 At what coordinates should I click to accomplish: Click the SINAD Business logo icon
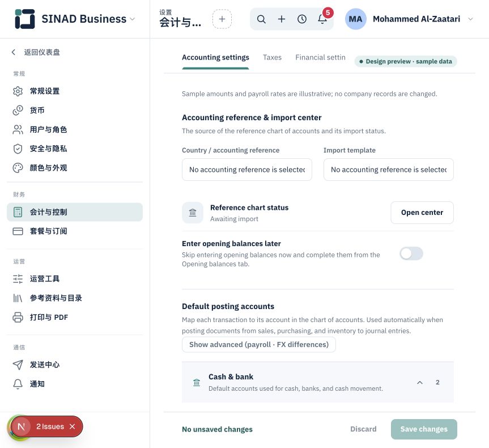click(25, 19)
